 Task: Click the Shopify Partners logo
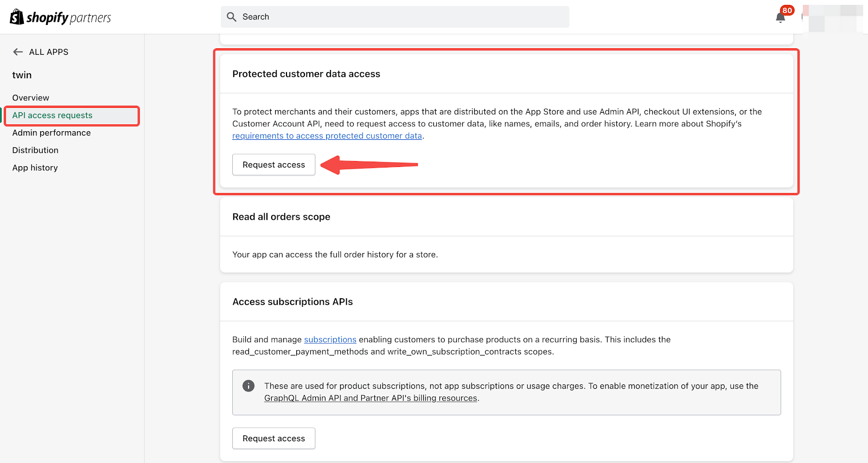tap(60, 17)
